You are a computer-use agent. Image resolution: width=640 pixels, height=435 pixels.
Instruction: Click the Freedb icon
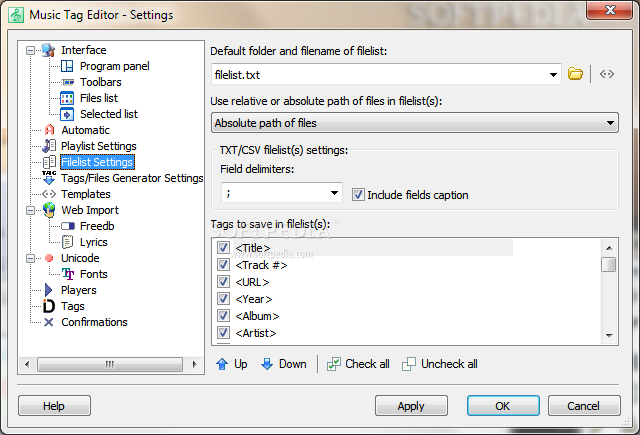(68, 226)
